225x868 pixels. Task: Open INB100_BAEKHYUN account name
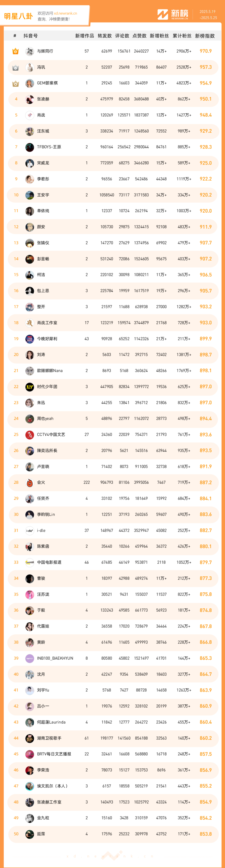point(55,658)
